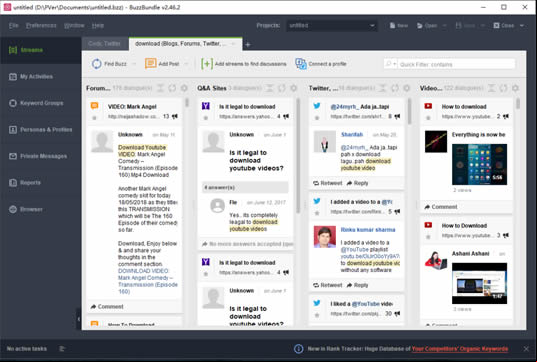
Task: Star the I added a video tweet
Action: tap(317, 213)
